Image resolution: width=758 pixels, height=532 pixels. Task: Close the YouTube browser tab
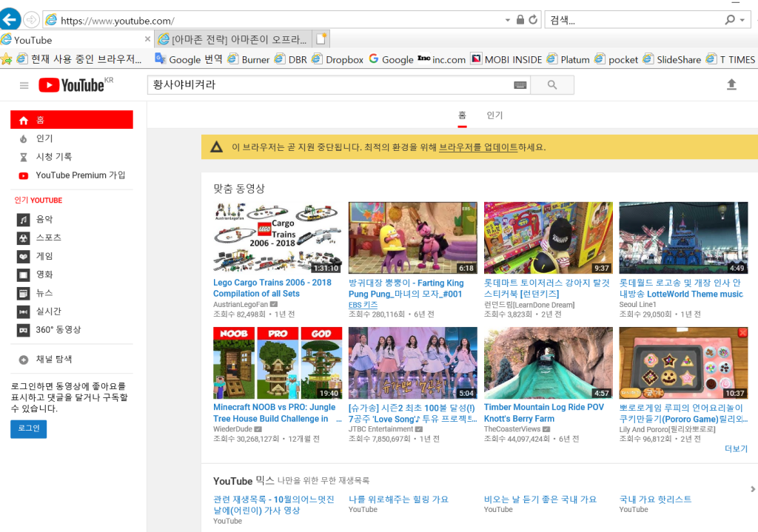(147, 39)
